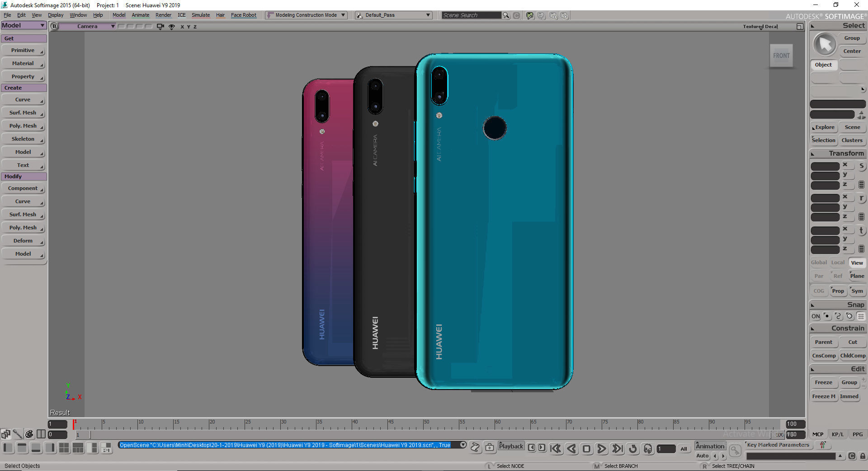868x471 pixels.
Task: Switch to the KP/L tab
Action: (x=838, y=434)
